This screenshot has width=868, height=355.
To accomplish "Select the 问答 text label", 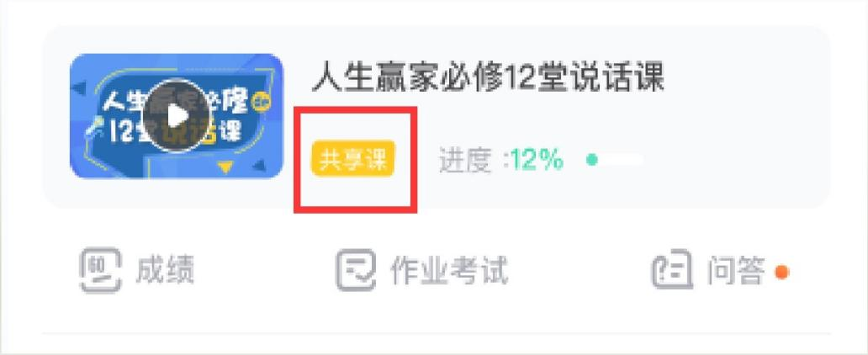I will click(736, 271).
